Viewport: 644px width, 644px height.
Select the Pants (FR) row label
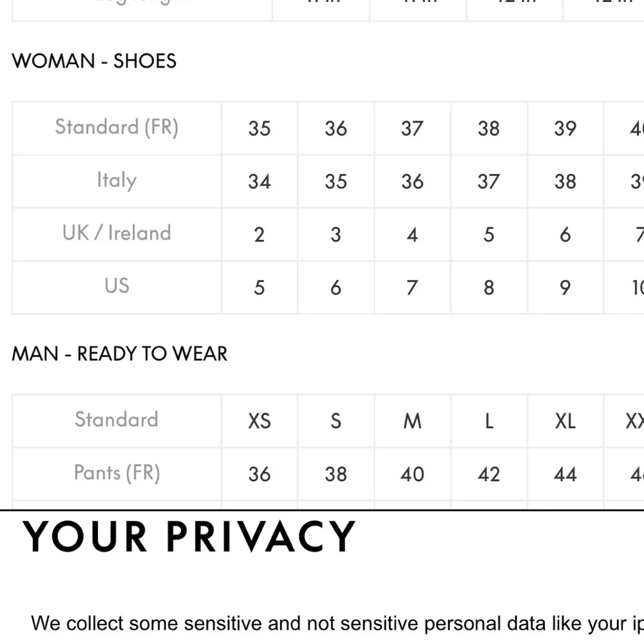(x=117, y=473)
